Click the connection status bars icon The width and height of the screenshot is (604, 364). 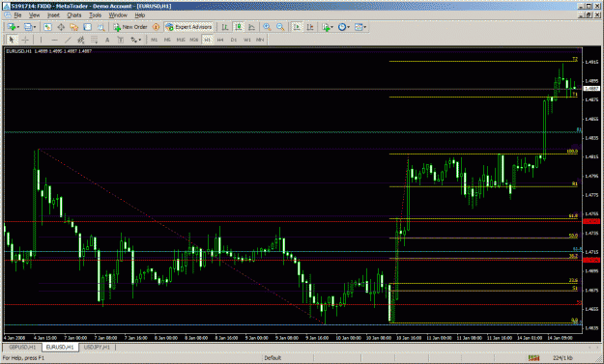click(533, 358)
